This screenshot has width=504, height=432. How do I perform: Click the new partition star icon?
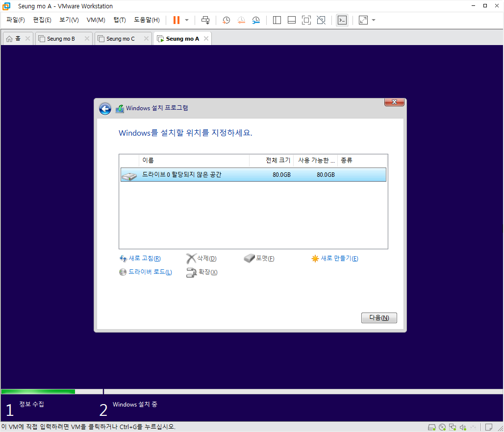[315, 259]
